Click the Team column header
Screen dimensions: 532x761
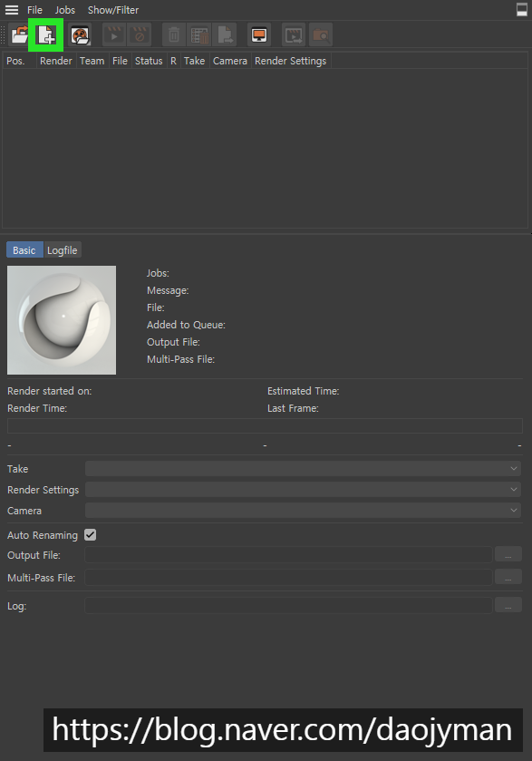(x=92, y=61)
